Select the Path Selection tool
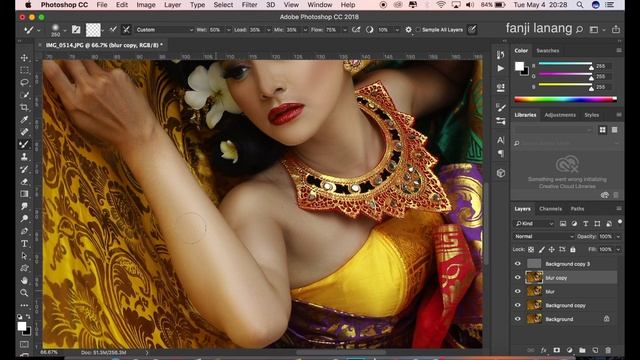640x360 pixels. point(24,256)
